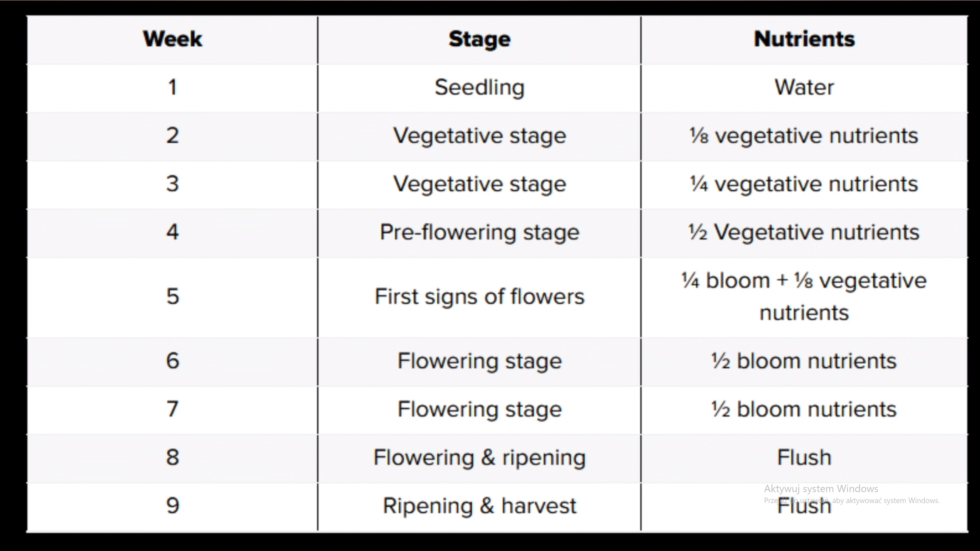The height and width of the screenshot is (551, 980).
Task: Select the Flowering & ripening cell
Action: 479,458
